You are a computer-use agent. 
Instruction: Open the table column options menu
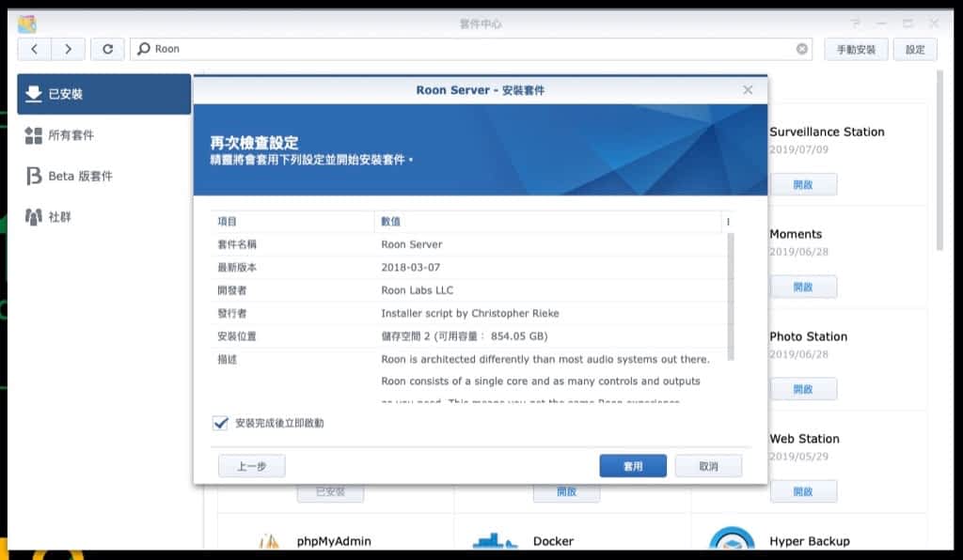[x=729, y=222]
